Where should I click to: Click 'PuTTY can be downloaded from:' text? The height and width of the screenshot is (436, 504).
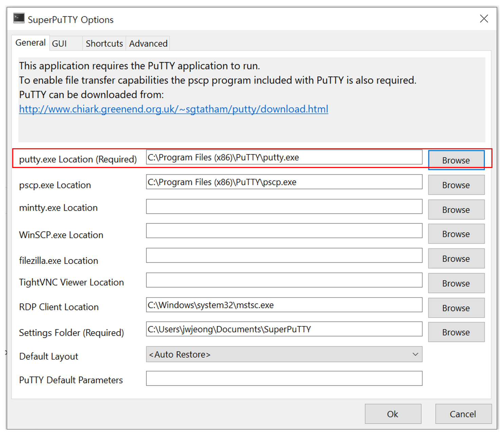92,95
